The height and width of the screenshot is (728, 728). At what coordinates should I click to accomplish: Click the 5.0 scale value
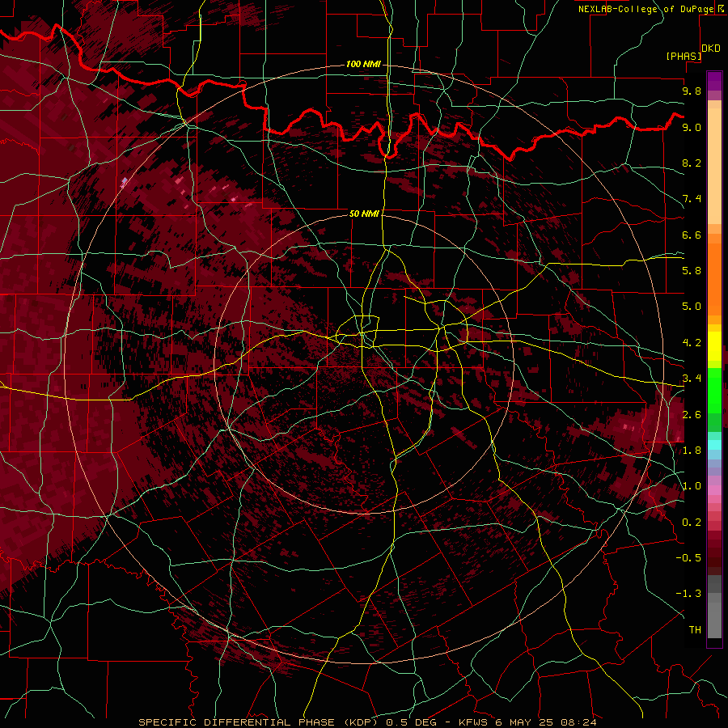(x=692, y=307)
